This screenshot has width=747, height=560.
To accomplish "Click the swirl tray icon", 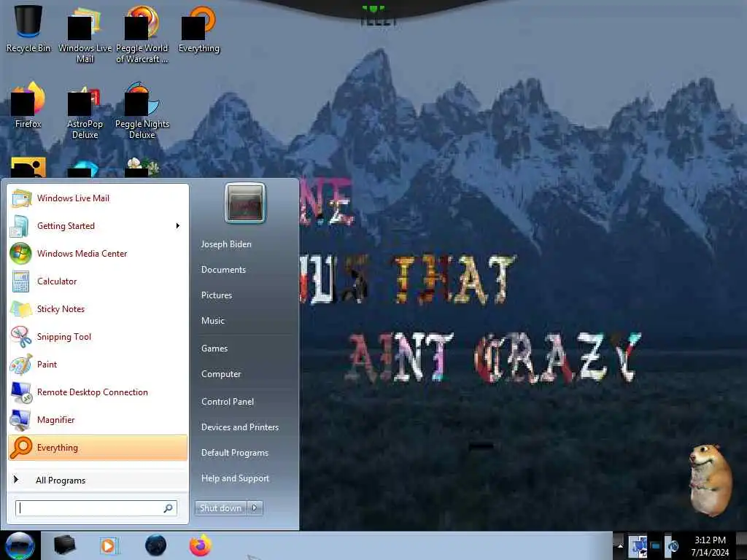I will [672, 546].
